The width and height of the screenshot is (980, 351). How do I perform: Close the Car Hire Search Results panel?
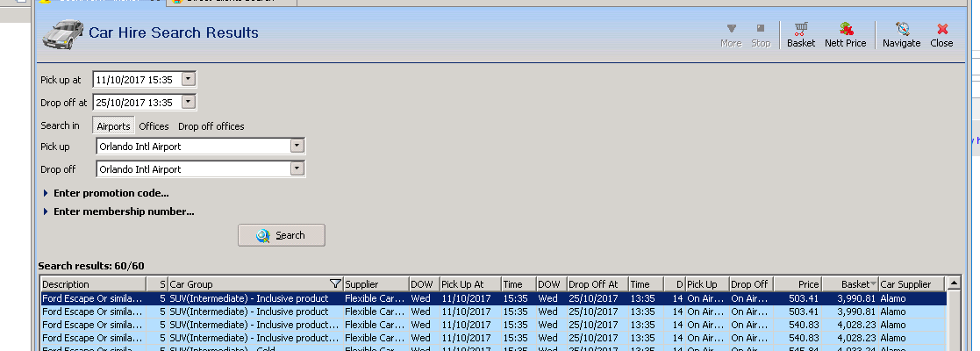pyautogui.click(x=941, y=35)
